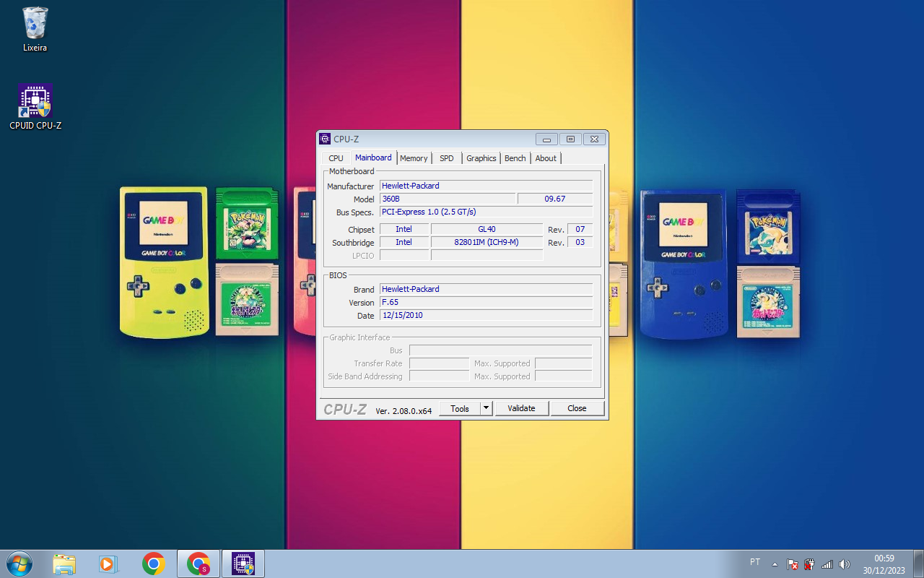
Task: Open Windows Explorer from the taskbar
Action: click(64, 564)
